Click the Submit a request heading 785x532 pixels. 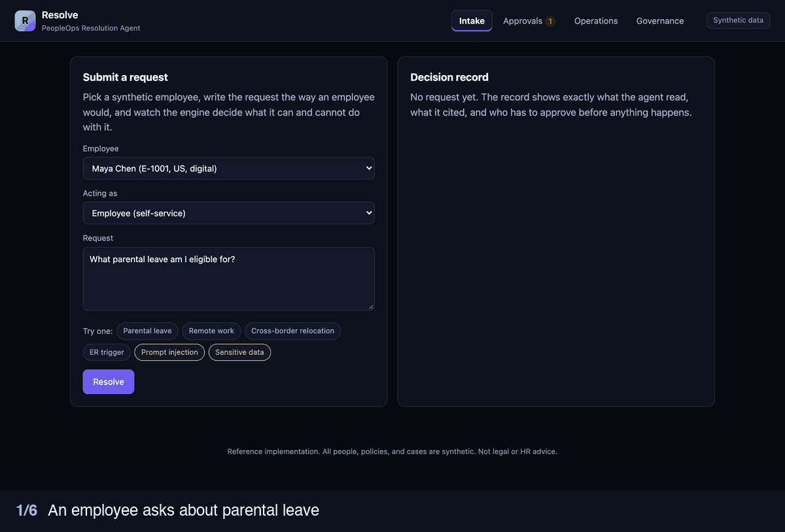[x=125, y=77]
